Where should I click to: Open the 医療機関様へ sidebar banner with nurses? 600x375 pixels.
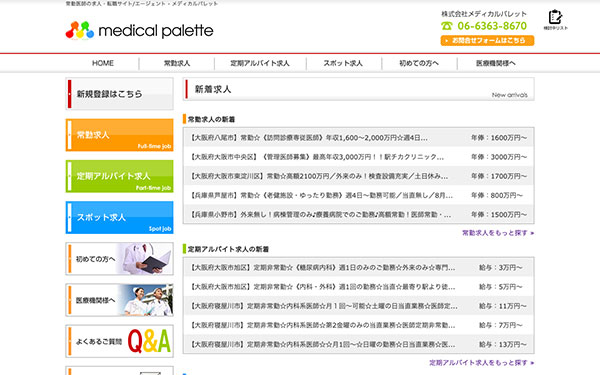click(119, 300)
